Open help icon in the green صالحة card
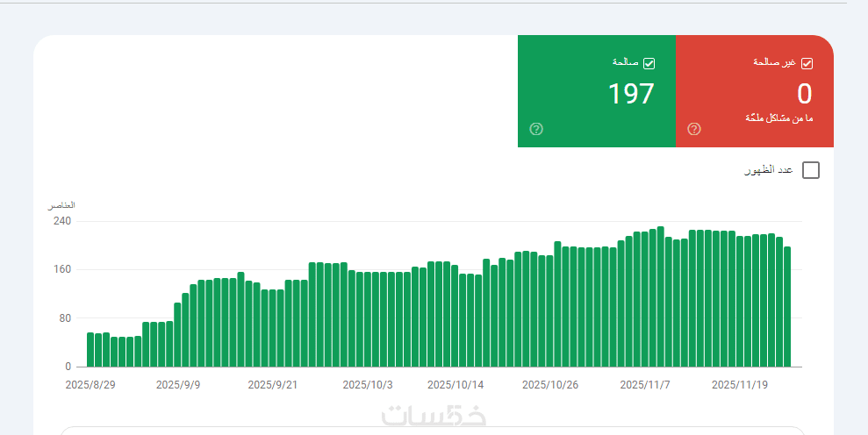Image resolution: width=868 pixels, height=435 pixels. tap(536, 129)
